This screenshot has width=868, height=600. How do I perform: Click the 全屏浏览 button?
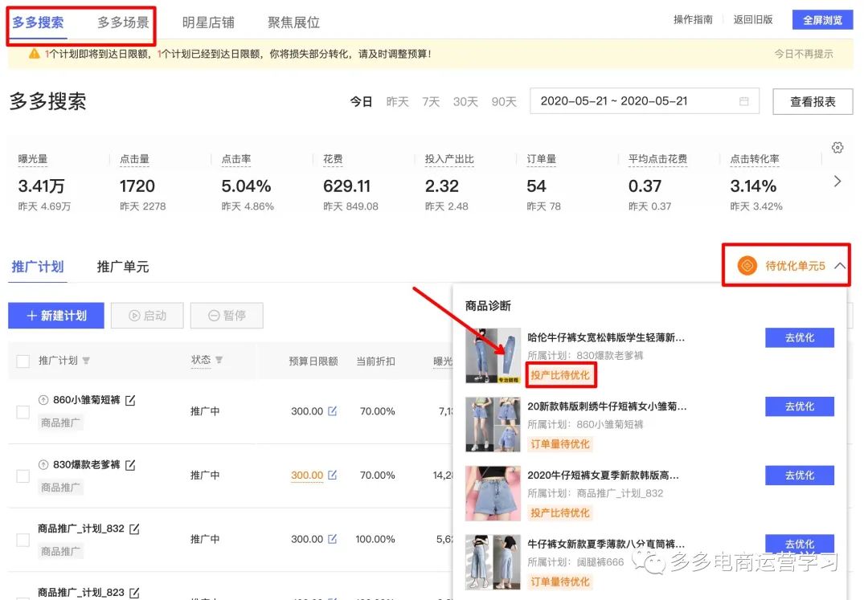(x=823, y=20)
